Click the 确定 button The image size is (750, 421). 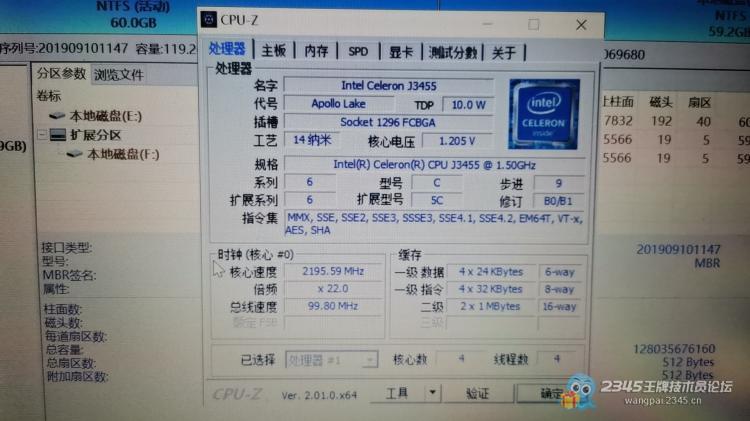551,394
